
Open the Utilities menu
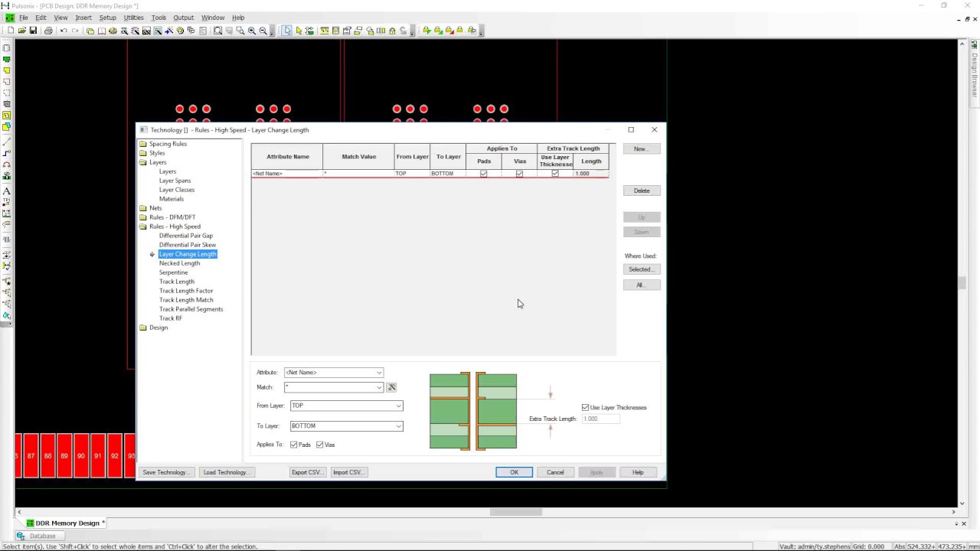pos(133,18)
